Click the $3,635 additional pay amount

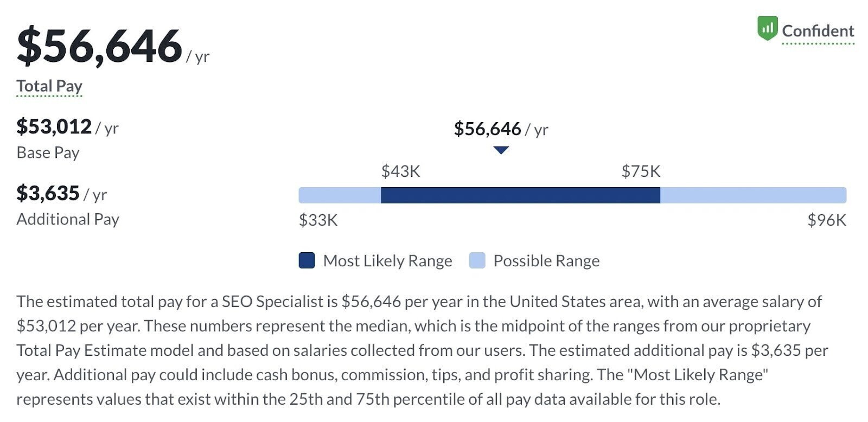[x=48, y=194]
